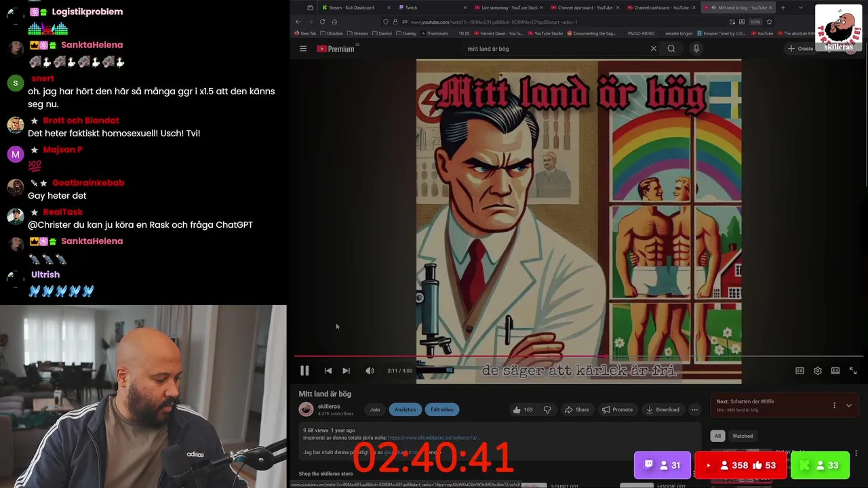Share the video
868x488 pixels.
click(x=577, y=409)
